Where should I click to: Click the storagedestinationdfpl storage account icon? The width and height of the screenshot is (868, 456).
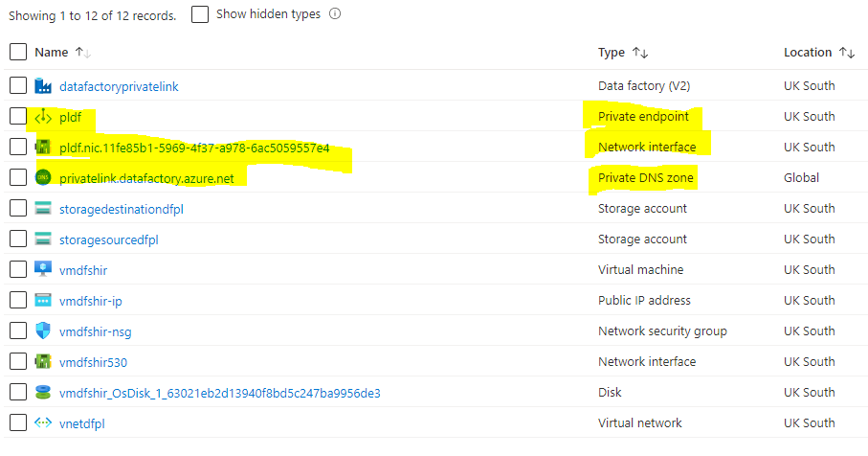43,208
